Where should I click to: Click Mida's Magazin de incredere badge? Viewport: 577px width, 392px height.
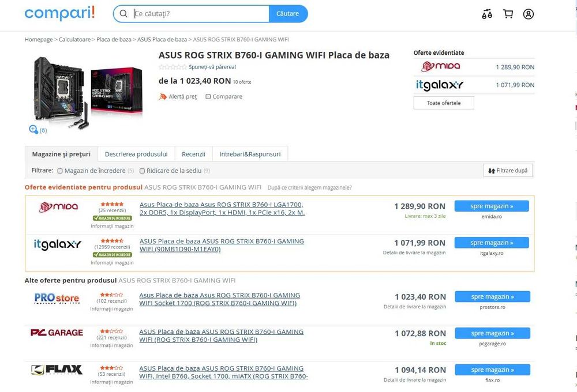pyautogui.click(x=113, y=218)
